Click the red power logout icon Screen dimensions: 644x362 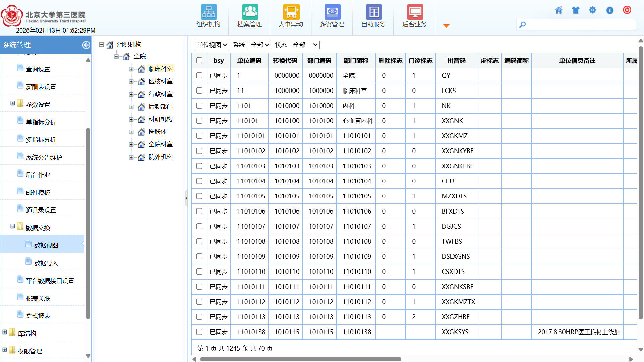coord(627,10)
